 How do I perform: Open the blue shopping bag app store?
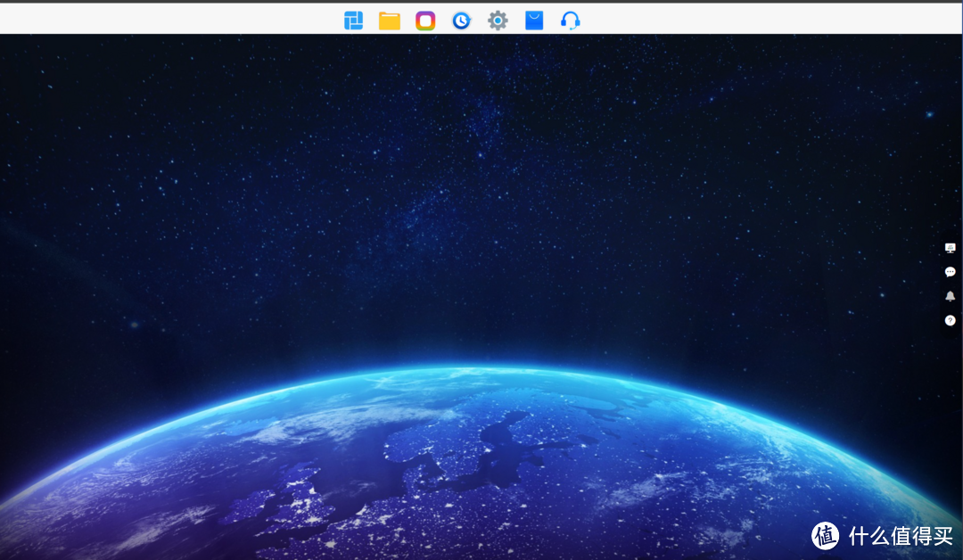pyautogui.click(x=534, y=21)
